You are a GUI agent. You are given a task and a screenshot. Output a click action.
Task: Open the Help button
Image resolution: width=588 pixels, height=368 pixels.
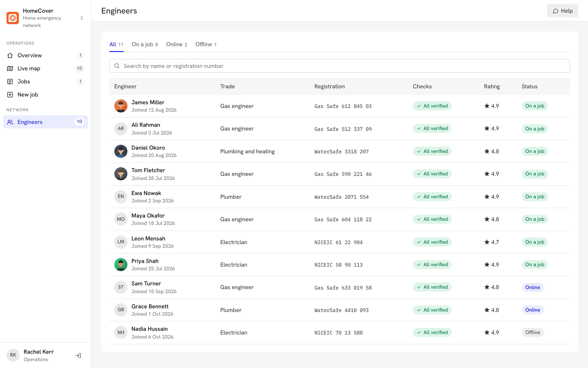coord(563,11)
